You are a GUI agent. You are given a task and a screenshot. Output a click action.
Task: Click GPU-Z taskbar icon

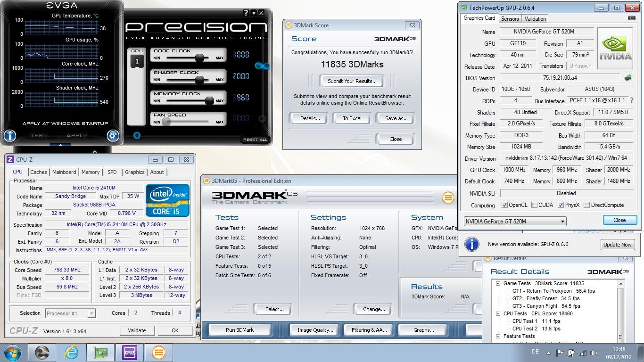point(100,353)
